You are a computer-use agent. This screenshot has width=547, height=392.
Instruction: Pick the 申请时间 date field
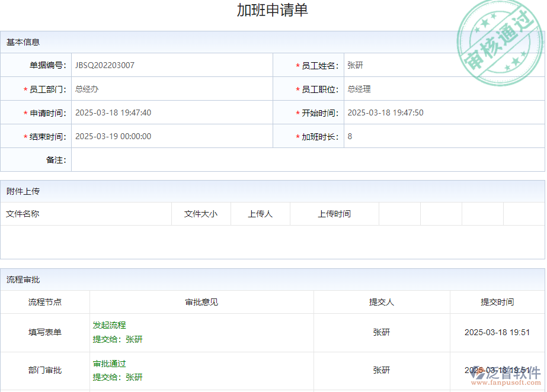point(171,113)
